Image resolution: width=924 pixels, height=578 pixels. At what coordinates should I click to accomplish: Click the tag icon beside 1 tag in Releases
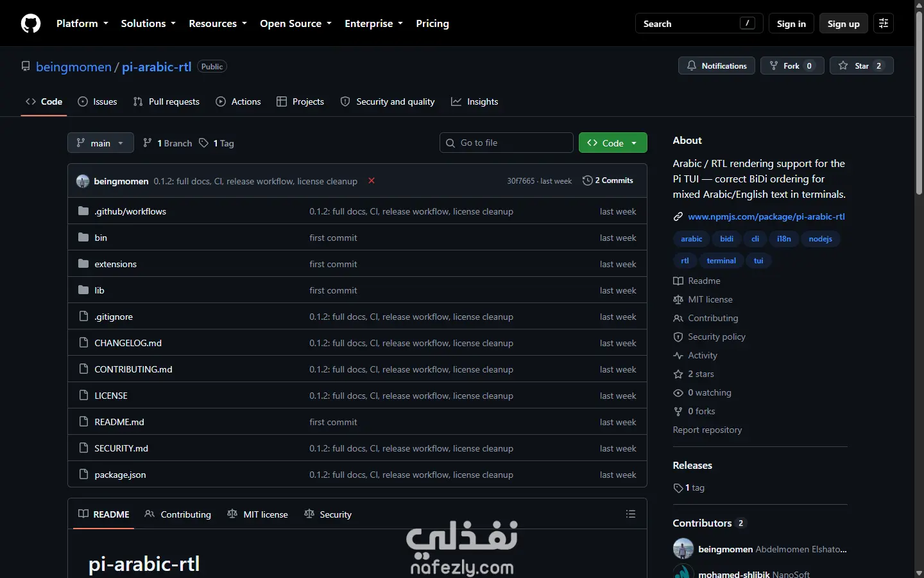678,488
